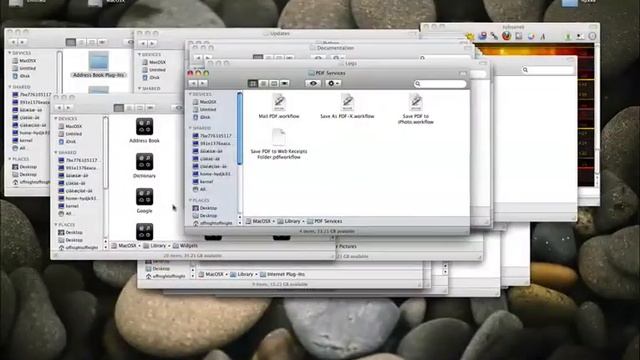This screenshot has height=360, width=640.
Task: Switch Widgets window to list view
Action: [129, 108]
